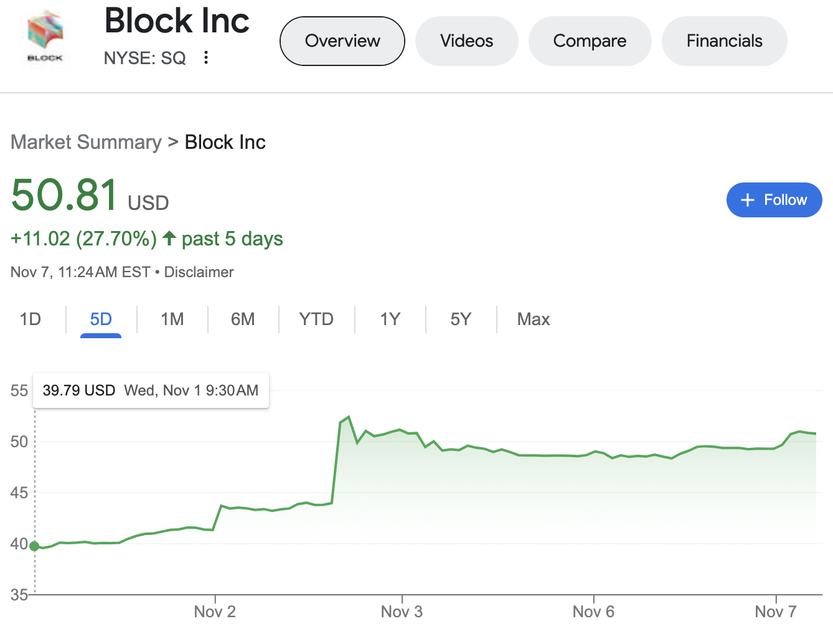Click the plus Follow button
833x644 pixels.
coord(774,200)
